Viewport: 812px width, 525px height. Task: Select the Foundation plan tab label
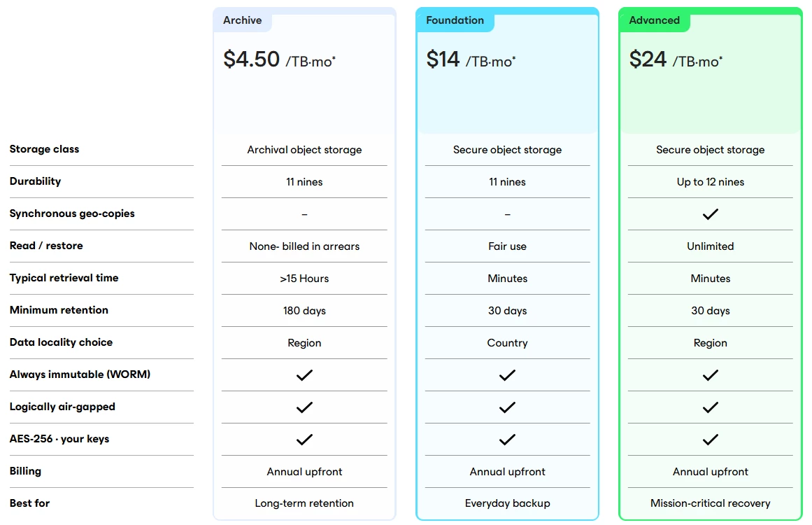pyautogui.click(x=455, y=20)
